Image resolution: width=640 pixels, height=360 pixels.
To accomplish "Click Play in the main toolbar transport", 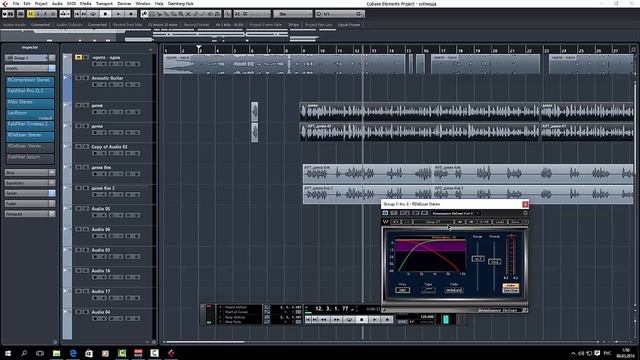I will click(x=118, y=14).
